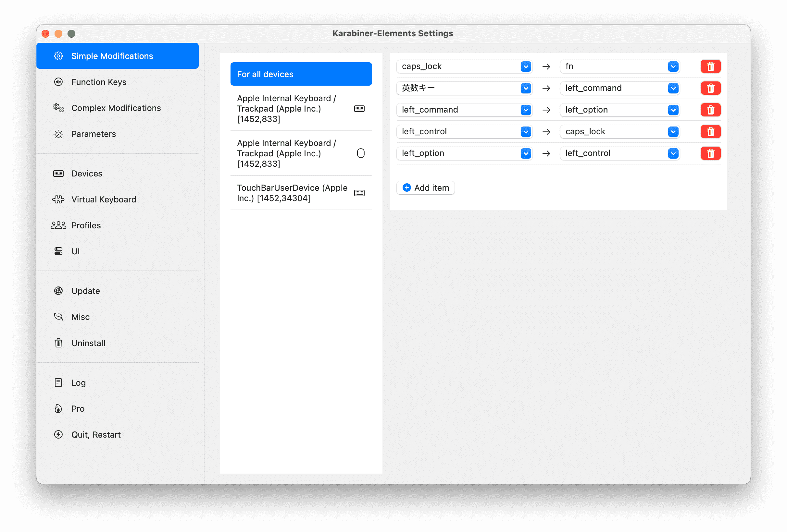
Task: Click the Virtual Keyboard puzzle icon
Action: coord(58,199)
